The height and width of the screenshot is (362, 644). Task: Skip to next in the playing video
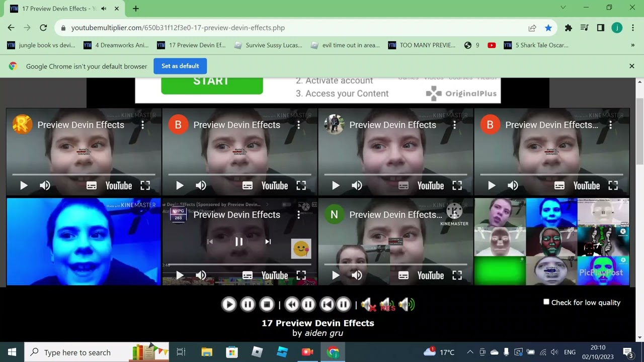[268, 242]
